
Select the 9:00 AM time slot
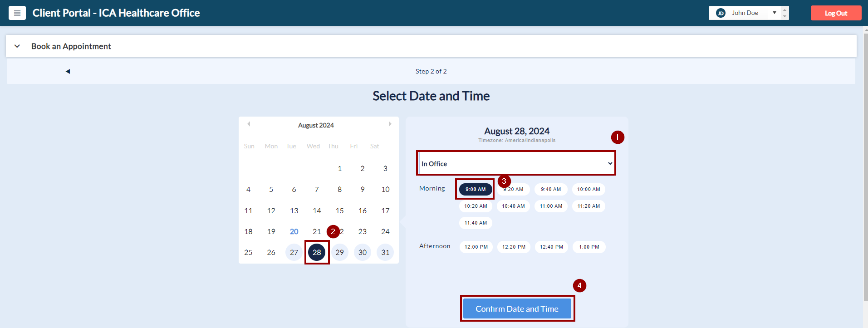(x=476, y=190)
